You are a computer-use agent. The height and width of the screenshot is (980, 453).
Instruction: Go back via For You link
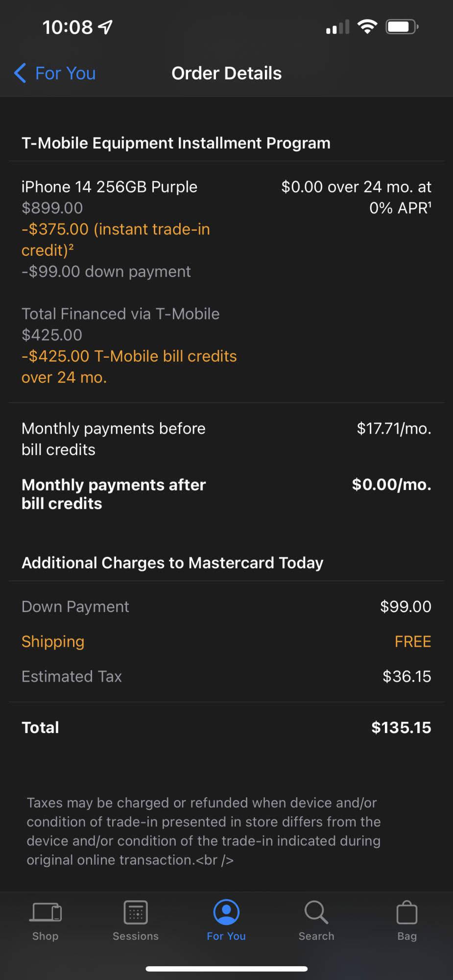coord(65,73)
